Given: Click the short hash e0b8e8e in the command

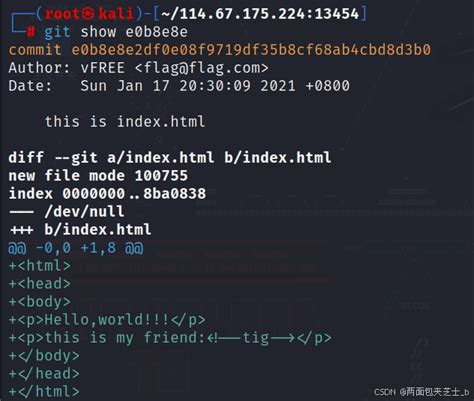Looking at the screenshot, I should pyautogui.click(x=156, y=32).
